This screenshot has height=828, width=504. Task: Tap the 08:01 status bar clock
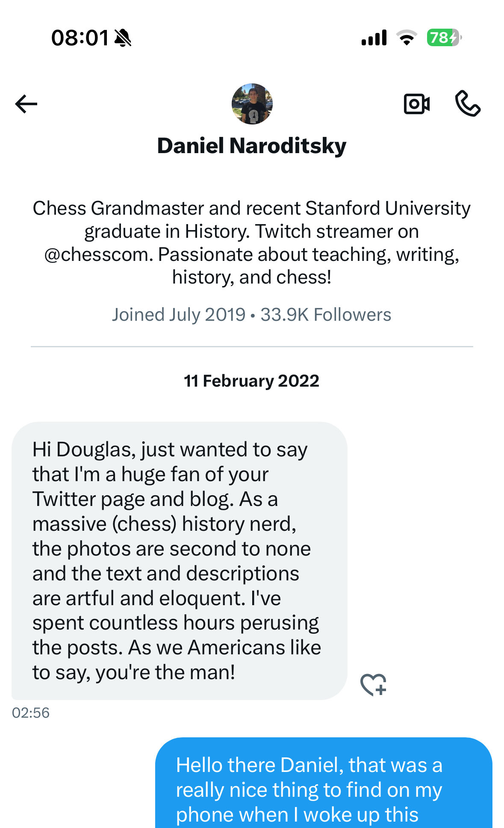coord(80,38)
